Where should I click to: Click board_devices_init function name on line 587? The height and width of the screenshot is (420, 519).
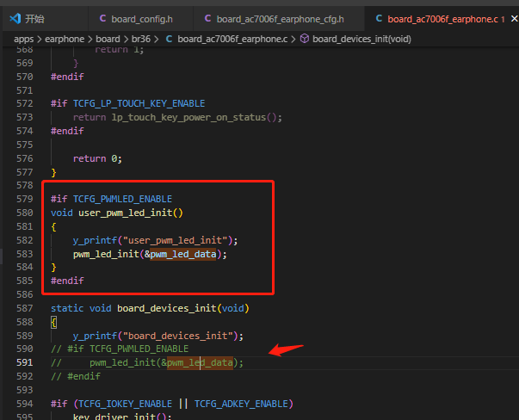click(167, 308)
